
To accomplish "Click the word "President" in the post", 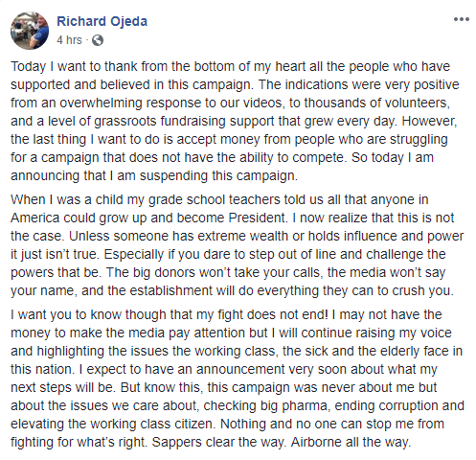I will pyautogui.click(x=257, y=218).
